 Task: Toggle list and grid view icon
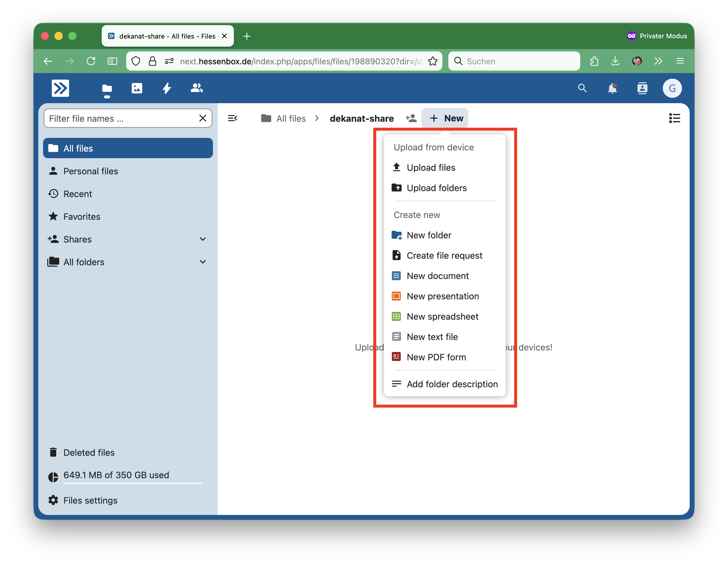(674, 118)
